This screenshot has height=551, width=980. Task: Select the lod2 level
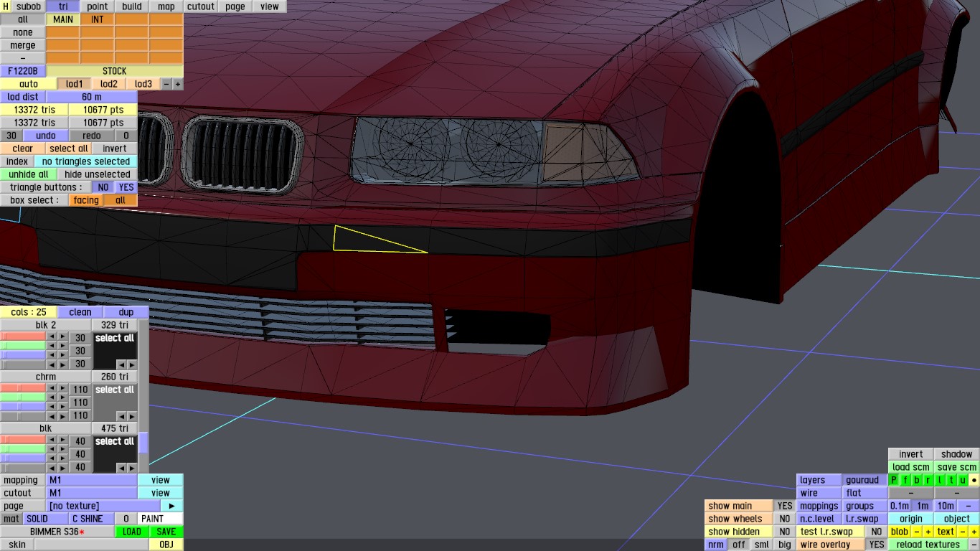[x=109, y=84]
